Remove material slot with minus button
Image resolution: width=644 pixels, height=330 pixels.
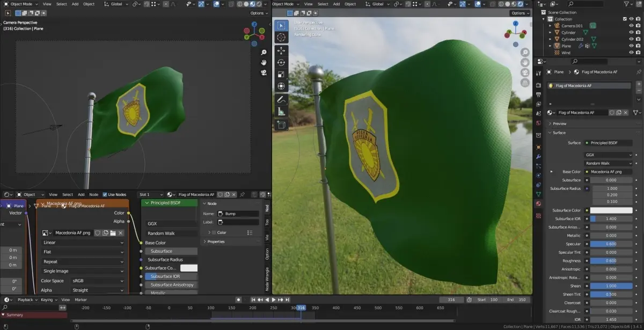639,91
